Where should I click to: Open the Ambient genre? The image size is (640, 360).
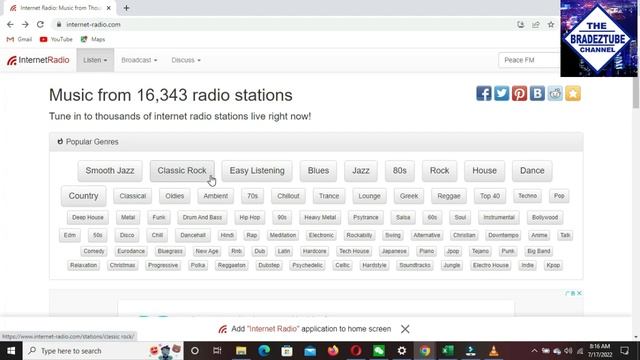pyautogui.click(x=216, y=196)
